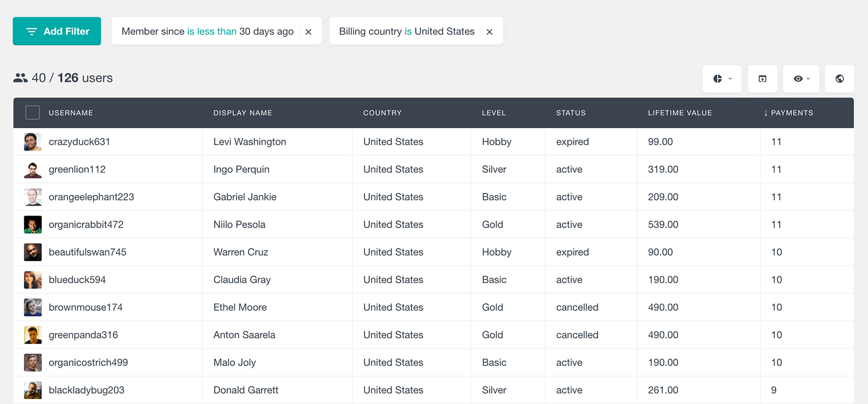
Task: Open user blackladybug203
Action: pos(86,390)
